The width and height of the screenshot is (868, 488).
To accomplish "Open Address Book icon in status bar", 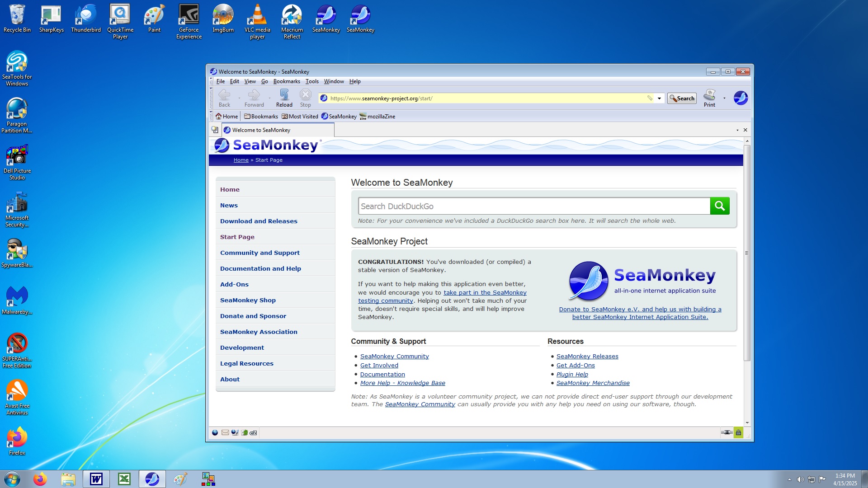I will [x=244, y=433].
